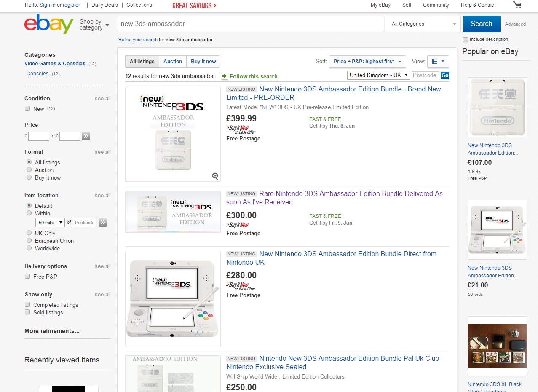Image resolution: width=538 pixels, height=392 pixels.
Task: Click the GREAT SAVINGS promo link
Action: 195,5
